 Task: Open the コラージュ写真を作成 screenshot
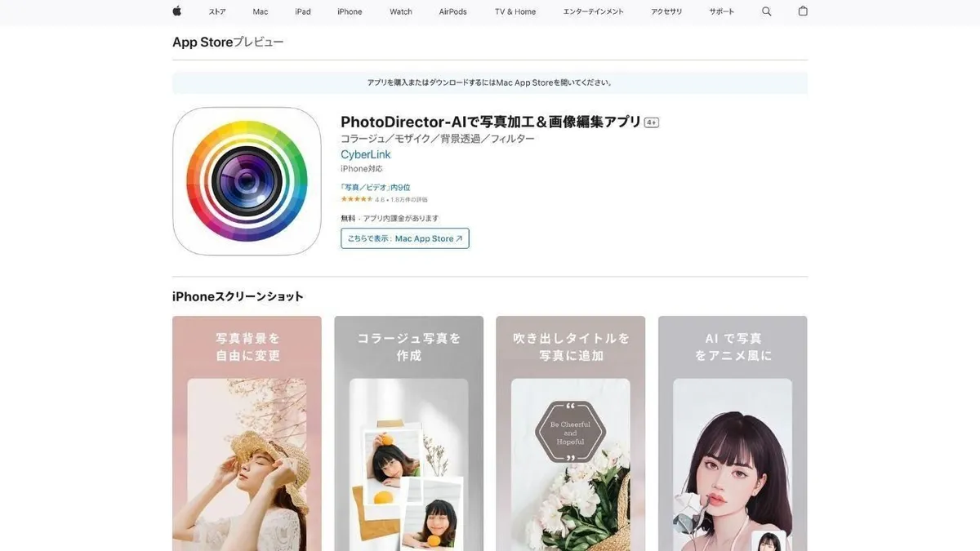pos(409,433)
